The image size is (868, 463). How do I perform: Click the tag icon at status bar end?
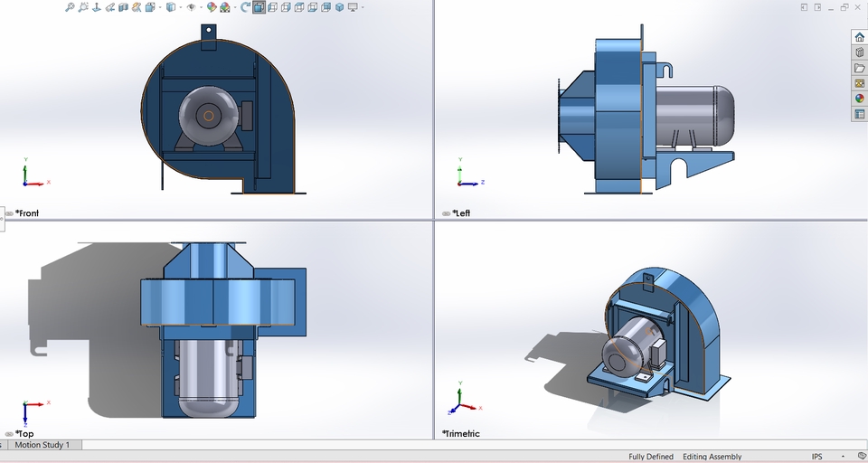tap(862, 457)
